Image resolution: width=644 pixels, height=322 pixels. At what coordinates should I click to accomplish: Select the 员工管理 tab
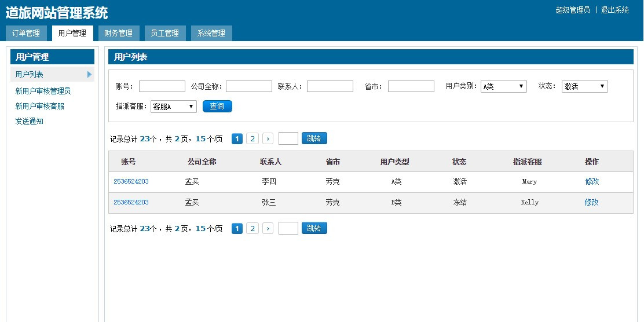165,33
